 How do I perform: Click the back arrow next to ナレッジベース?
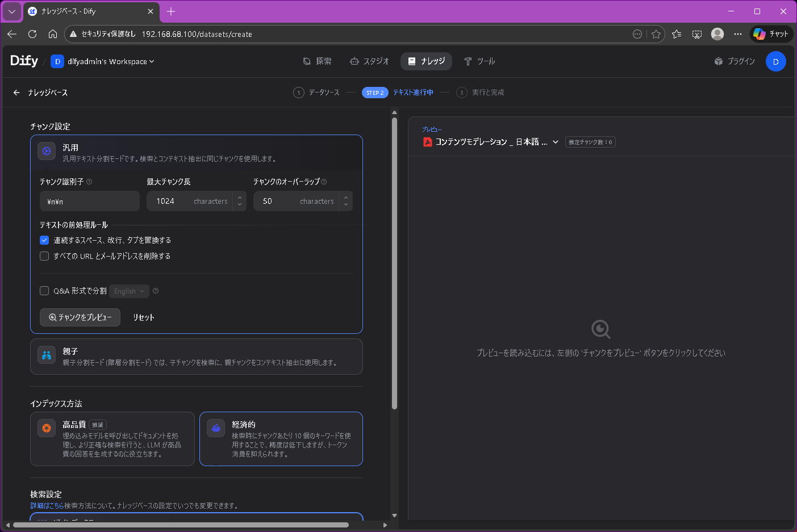tap(16, 92)
